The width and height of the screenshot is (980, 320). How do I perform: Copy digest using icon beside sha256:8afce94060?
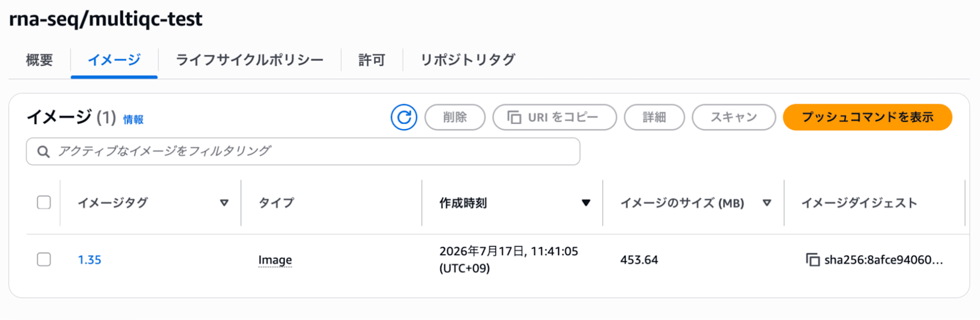(x=812, y=260)
